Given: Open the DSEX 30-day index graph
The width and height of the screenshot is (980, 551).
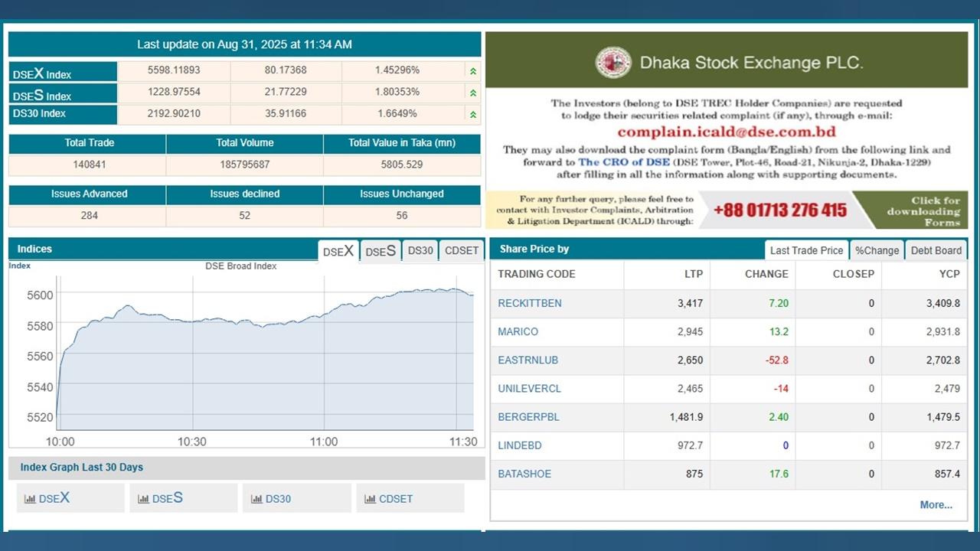Looking at the screenshot, I should [70, 498].
